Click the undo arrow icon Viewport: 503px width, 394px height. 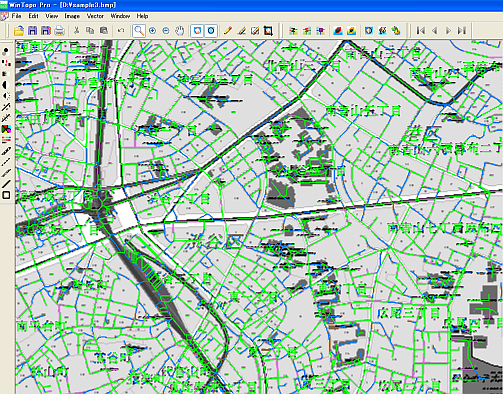tap(121, 31)
